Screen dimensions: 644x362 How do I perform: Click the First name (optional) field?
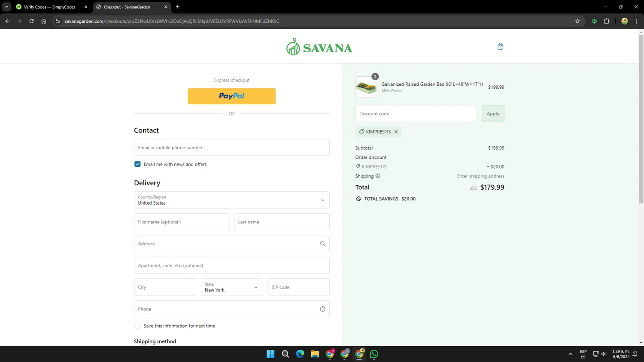coord(182,222)
